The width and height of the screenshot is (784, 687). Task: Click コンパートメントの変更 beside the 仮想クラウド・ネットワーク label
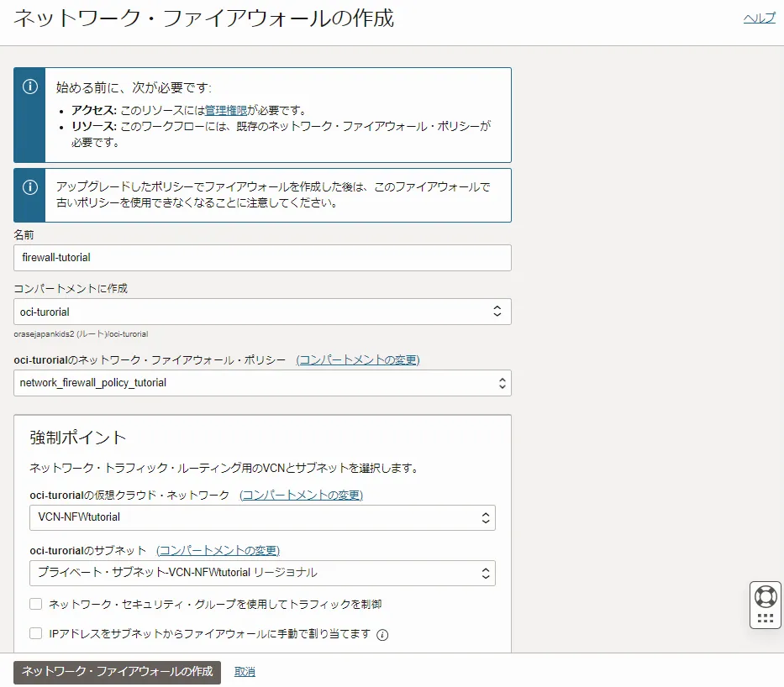point(301,495)
